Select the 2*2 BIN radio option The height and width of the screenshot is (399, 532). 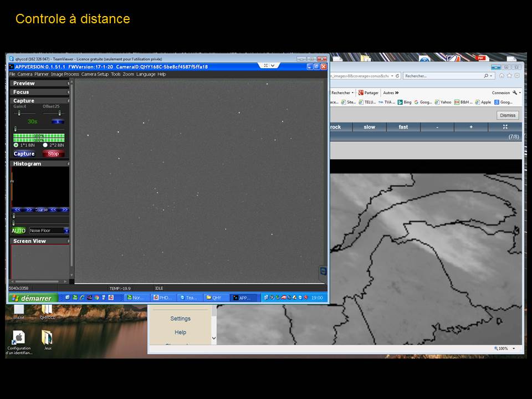coord(45,145)
